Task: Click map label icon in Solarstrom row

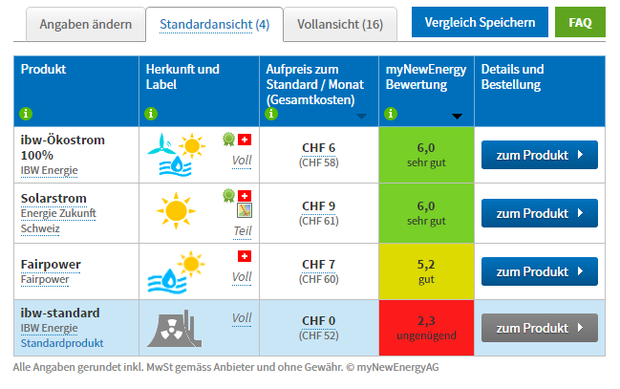Action: [244, 210]
